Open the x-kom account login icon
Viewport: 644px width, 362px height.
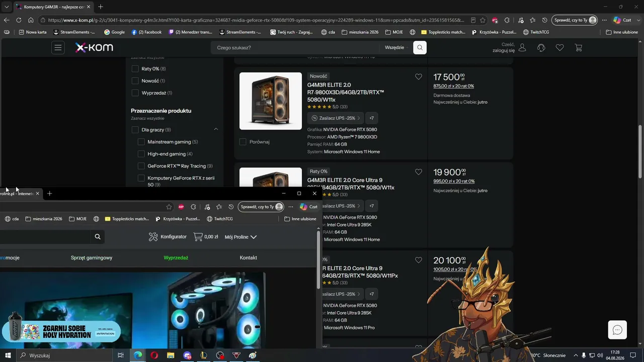522,48
